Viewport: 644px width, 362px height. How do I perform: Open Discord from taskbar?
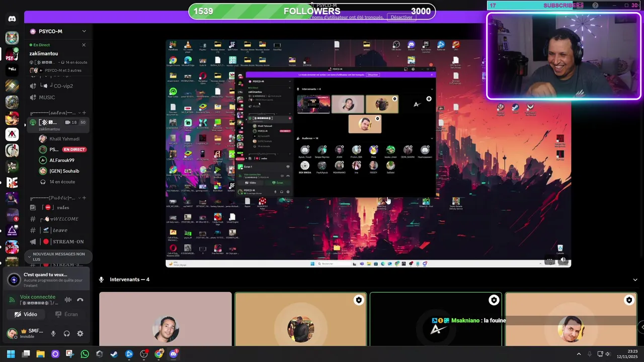pos(174,354)
